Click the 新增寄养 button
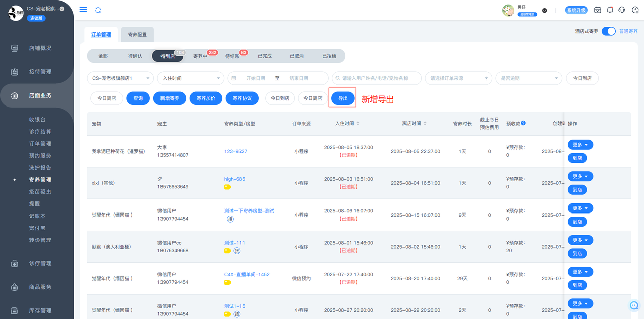The width and height of the screenshot is (644, 319). point(170,98)
